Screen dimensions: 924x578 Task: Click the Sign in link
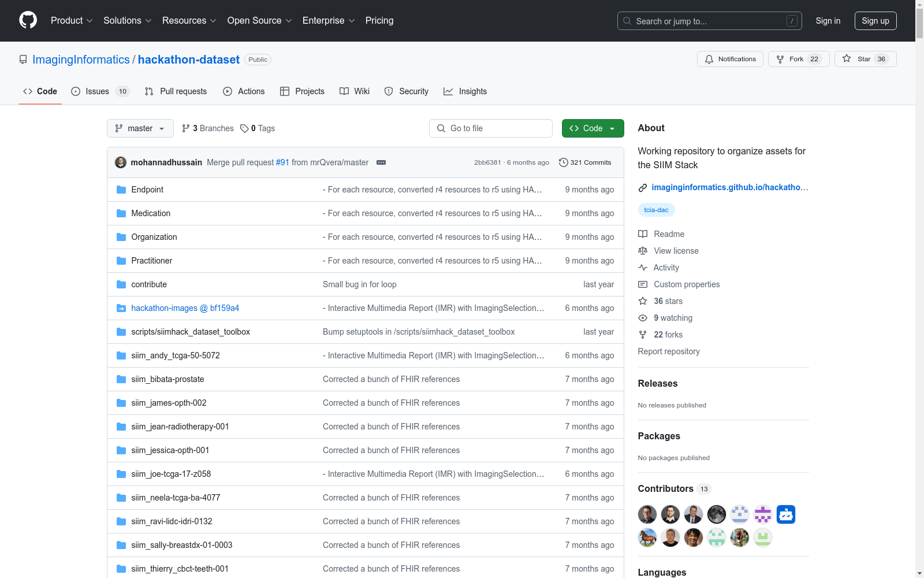[x=828, y=21]
